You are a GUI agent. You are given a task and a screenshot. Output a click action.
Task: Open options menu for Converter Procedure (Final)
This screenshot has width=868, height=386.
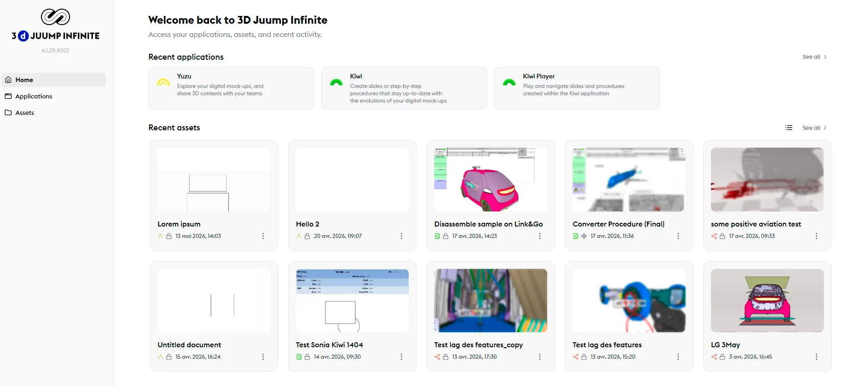(678, 236)
